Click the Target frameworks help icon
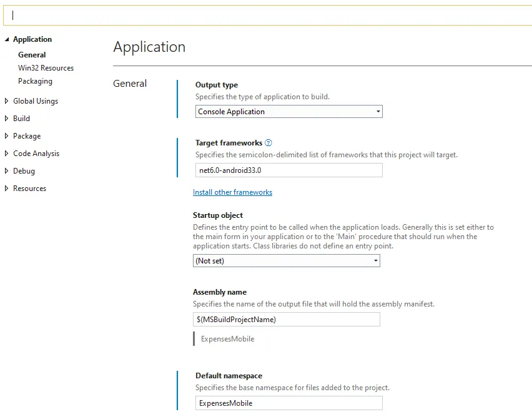Screen dimensions: 532x417 (x=268, y=143)
